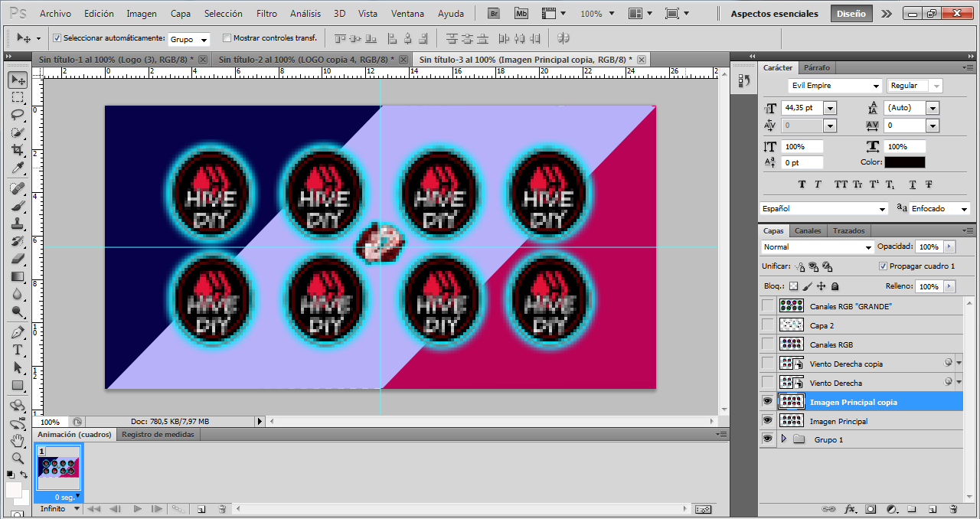Open the leading (Auto) dropdown
980x519 pixels.
click(x=933, y=108)
